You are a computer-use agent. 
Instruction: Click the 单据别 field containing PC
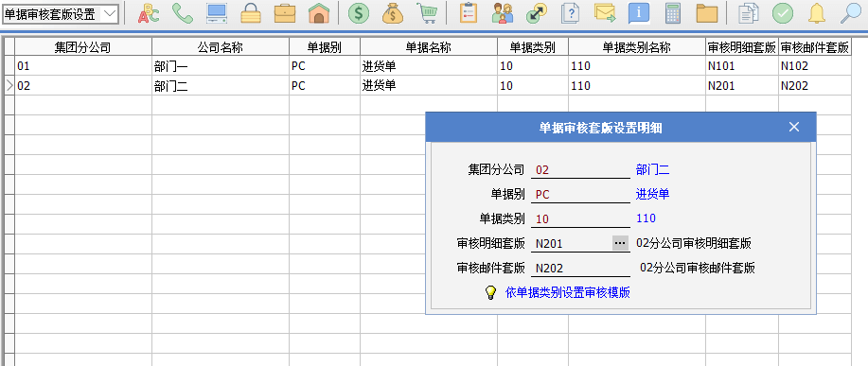[580, 194]
